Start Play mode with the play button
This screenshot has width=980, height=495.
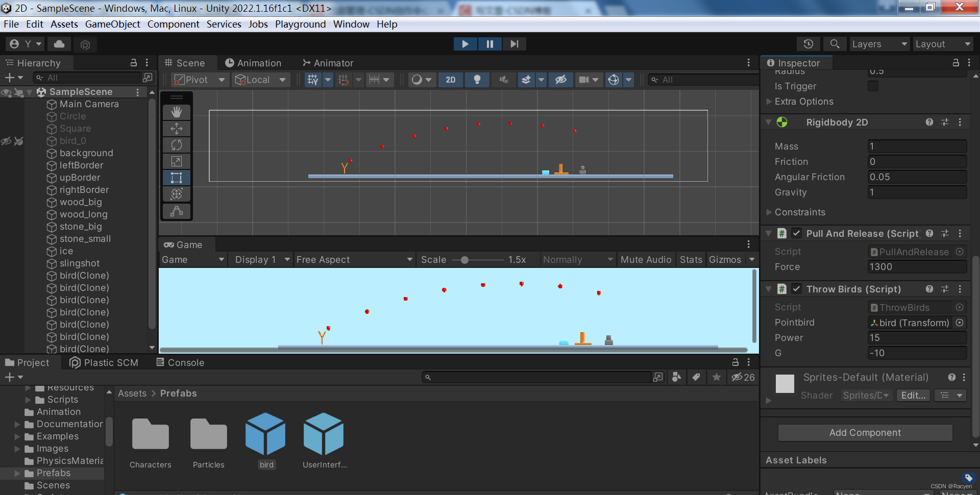tap(465, 44)
